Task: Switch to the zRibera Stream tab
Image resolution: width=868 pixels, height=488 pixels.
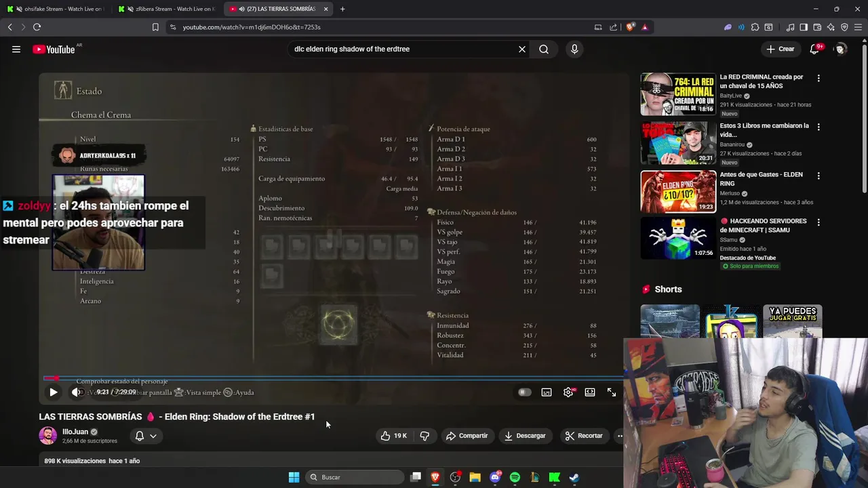Action: pos(167,9)
